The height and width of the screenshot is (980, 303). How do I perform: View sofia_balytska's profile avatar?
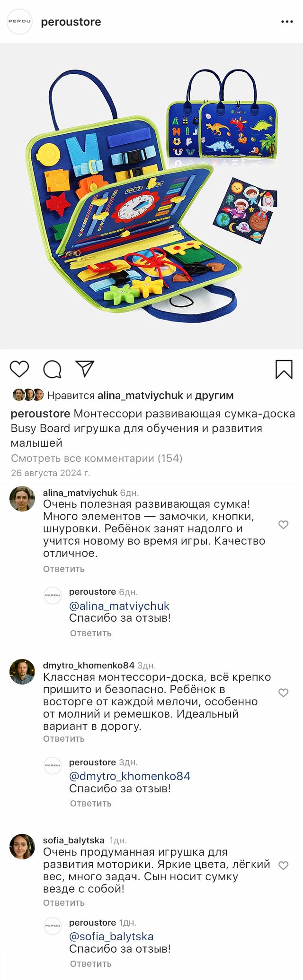[x=22, y=846]
